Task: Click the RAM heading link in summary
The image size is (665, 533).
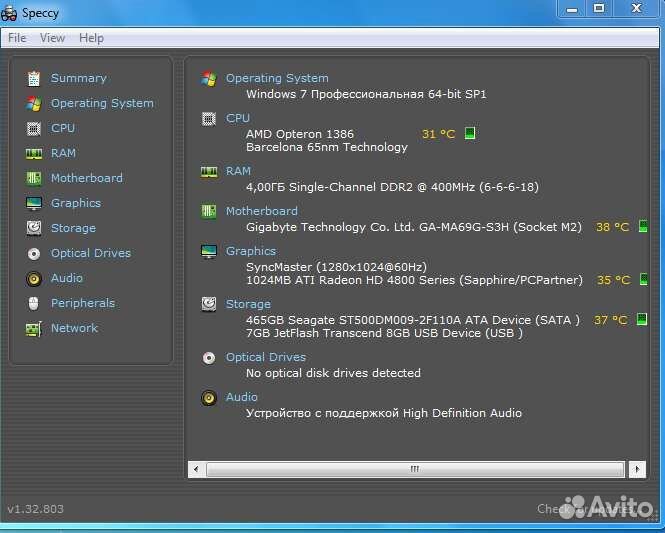Action: tap(238, 171)
